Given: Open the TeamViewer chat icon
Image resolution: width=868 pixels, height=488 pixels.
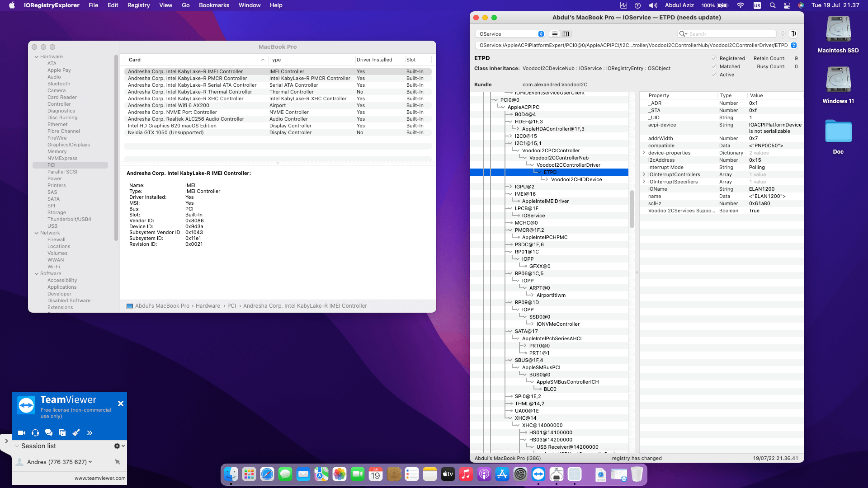Looking at the screenshot, I should pos(49,433).
